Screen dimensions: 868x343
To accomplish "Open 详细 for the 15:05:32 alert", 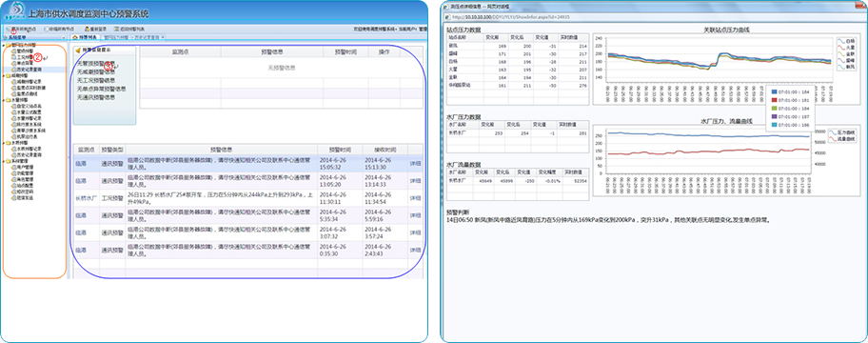I will 415,164.
